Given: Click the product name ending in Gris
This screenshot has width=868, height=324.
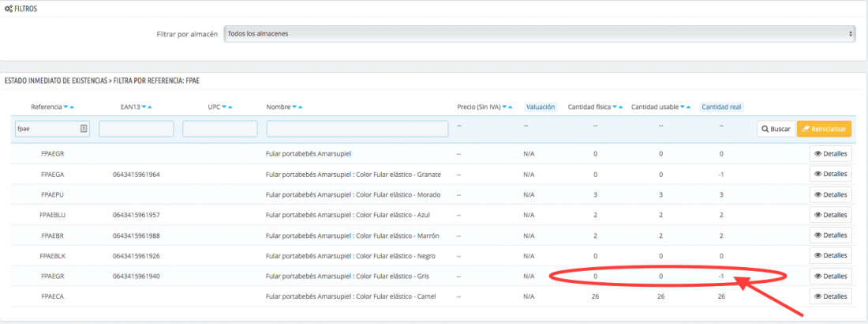Looking at the screenshot, I should pyautogui.click(x=348, y=277).
